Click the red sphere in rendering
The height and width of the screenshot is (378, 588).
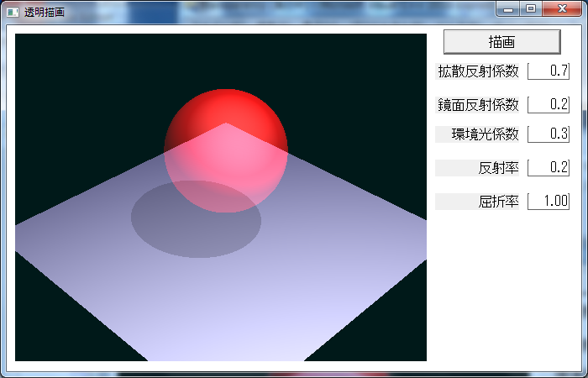(226, 150)
